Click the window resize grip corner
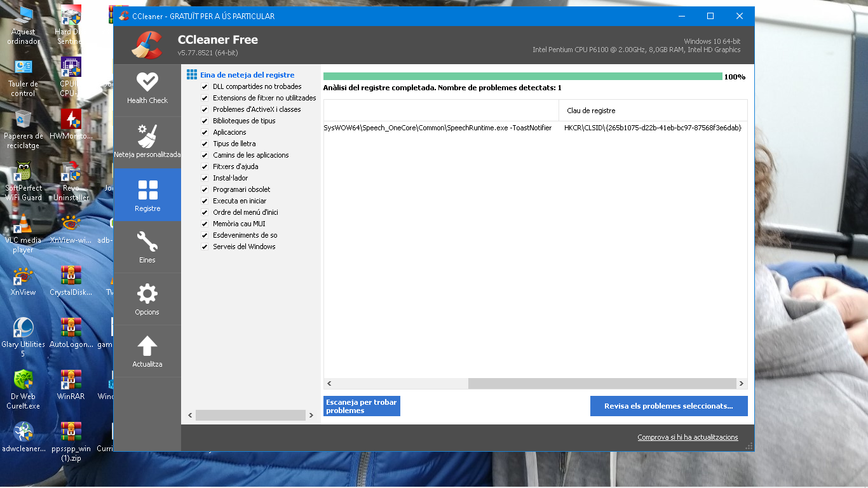Image resolution: width=868 pixels, height=488 pixels. [x=749, y=446]
